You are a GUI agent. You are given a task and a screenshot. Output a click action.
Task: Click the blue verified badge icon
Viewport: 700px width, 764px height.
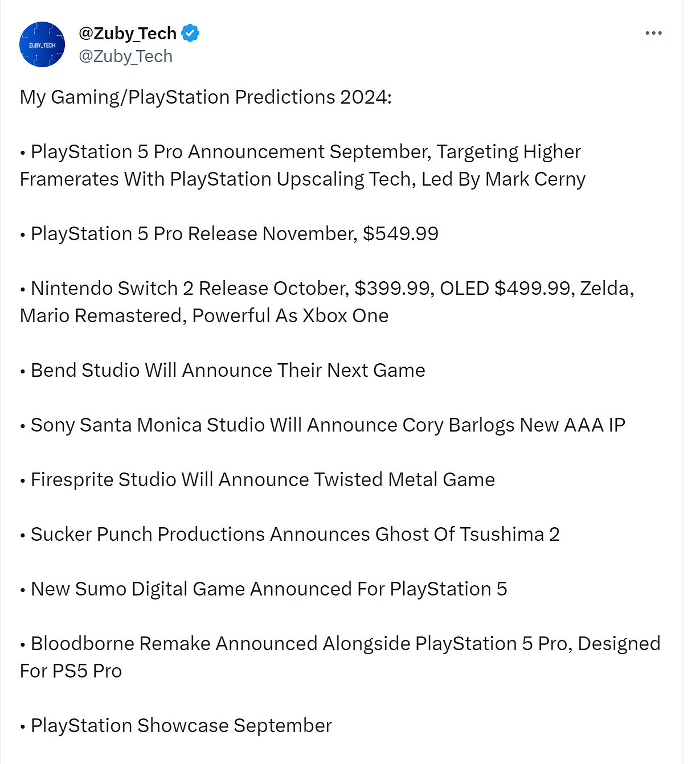click(x=190, y=34)
